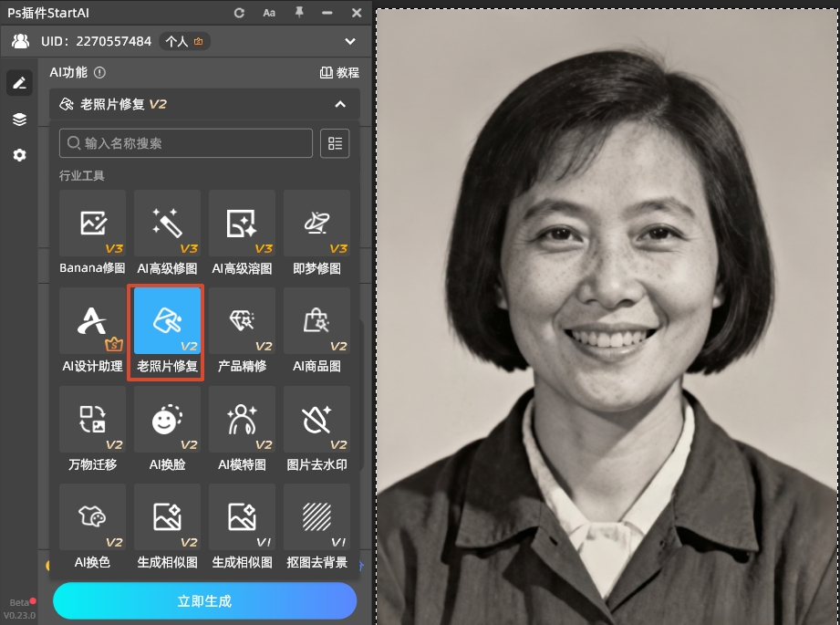
Task: Open the 即梦修图 V3 tool
Action: click(x=316, y=224)
